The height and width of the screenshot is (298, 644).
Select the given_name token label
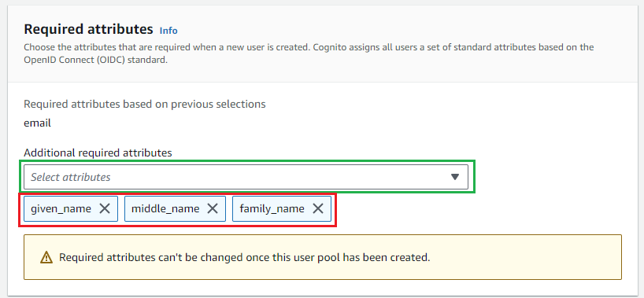pos(61,209)
